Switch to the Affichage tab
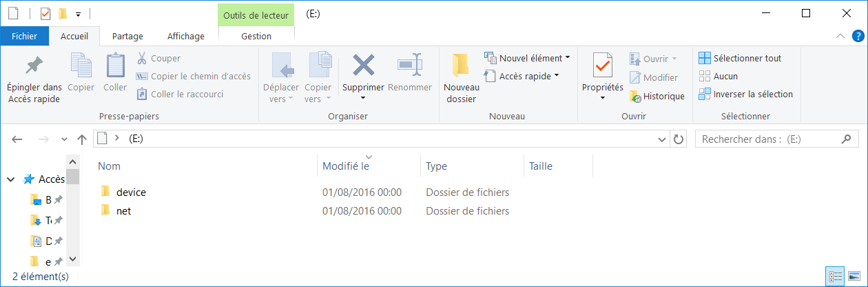 click(x=185, y=37)
